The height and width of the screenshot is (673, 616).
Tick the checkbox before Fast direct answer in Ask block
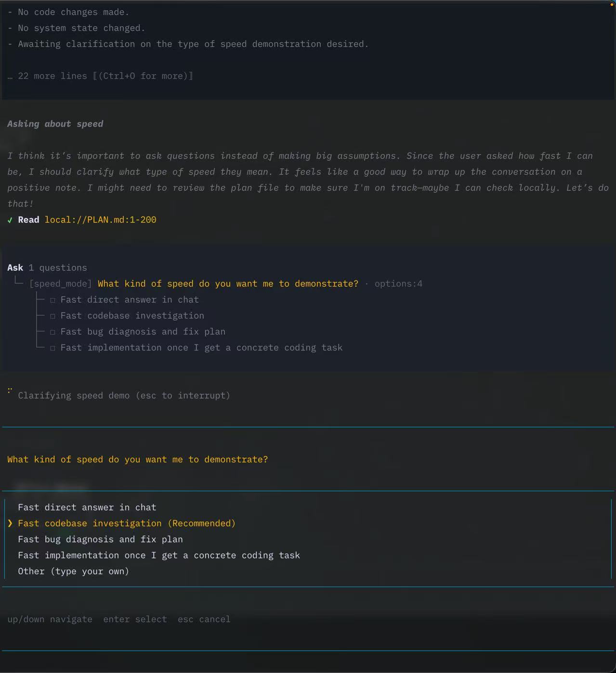52,300
